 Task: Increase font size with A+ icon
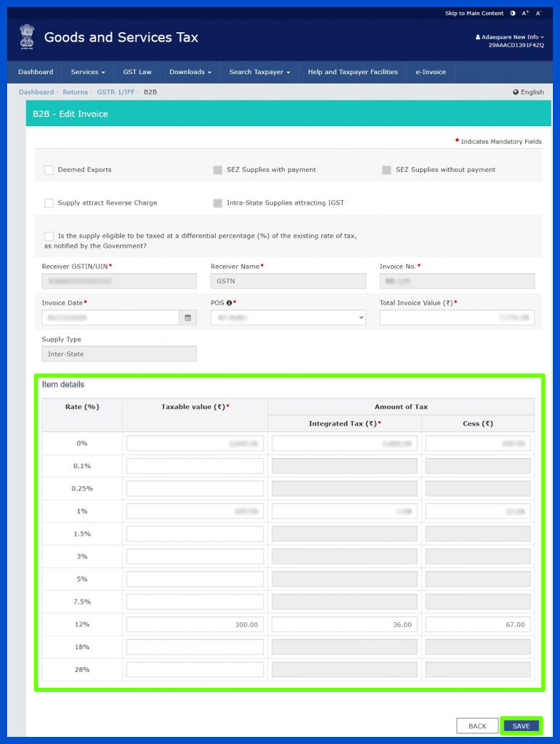click(x=525, y=14)
